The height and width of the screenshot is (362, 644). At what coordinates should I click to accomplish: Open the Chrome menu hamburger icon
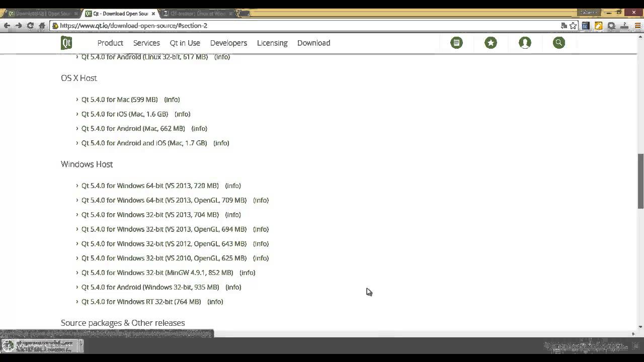click(x=637, y=26)
